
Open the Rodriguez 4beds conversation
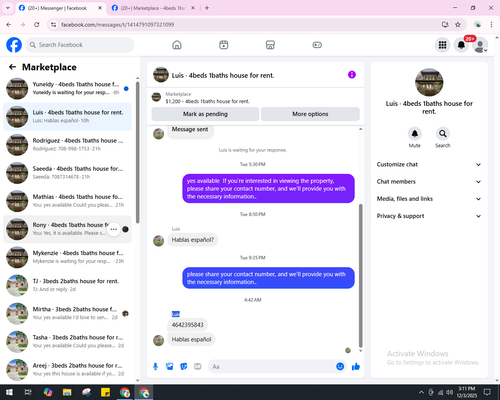(x=67, y=145)
